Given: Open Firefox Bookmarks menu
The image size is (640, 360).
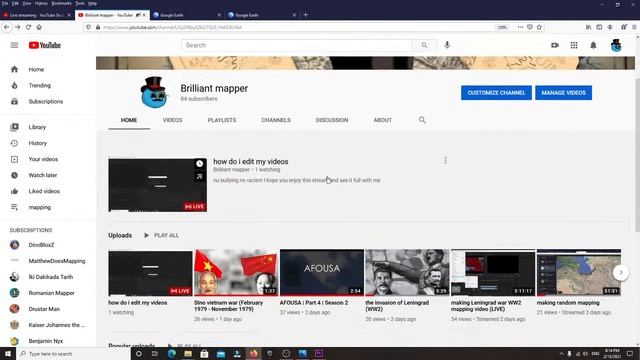Looking at the screenshot, I should [x=62, y=3].
